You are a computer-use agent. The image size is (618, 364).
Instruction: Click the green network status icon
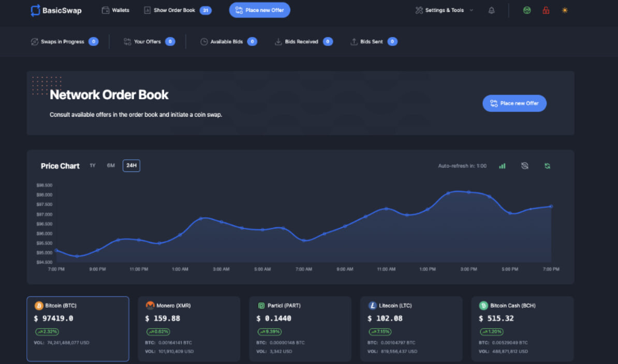[527, 11]
